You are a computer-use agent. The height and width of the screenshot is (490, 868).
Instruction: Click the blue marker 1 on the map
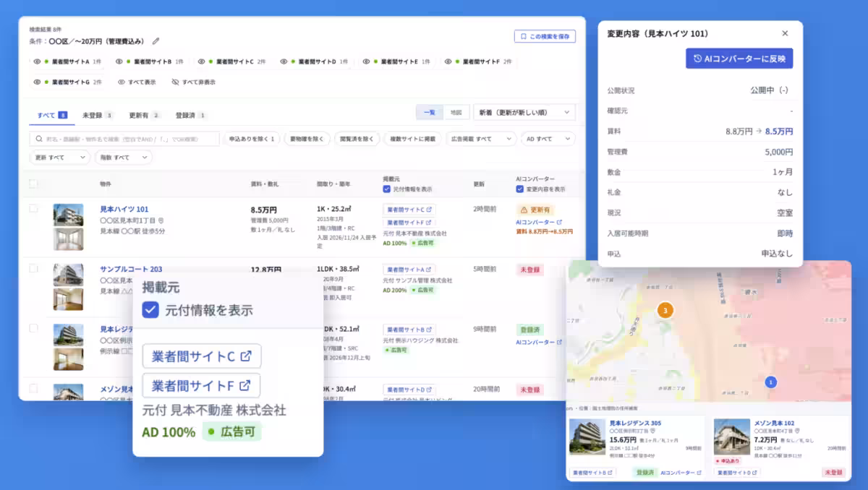pos(771,382)
